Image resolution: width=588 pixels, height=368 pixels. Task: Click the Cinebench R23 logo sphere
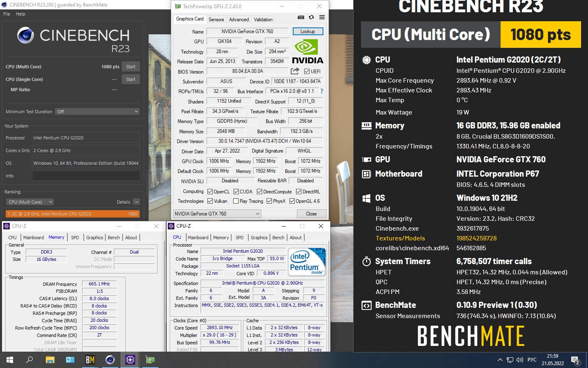pos(25,36)
